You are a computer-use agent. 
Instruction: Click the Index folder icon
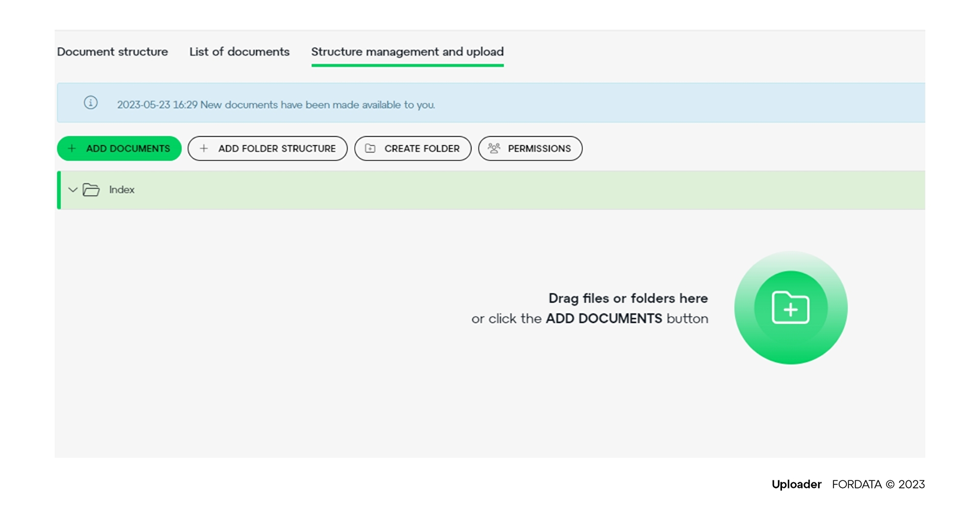91,190
